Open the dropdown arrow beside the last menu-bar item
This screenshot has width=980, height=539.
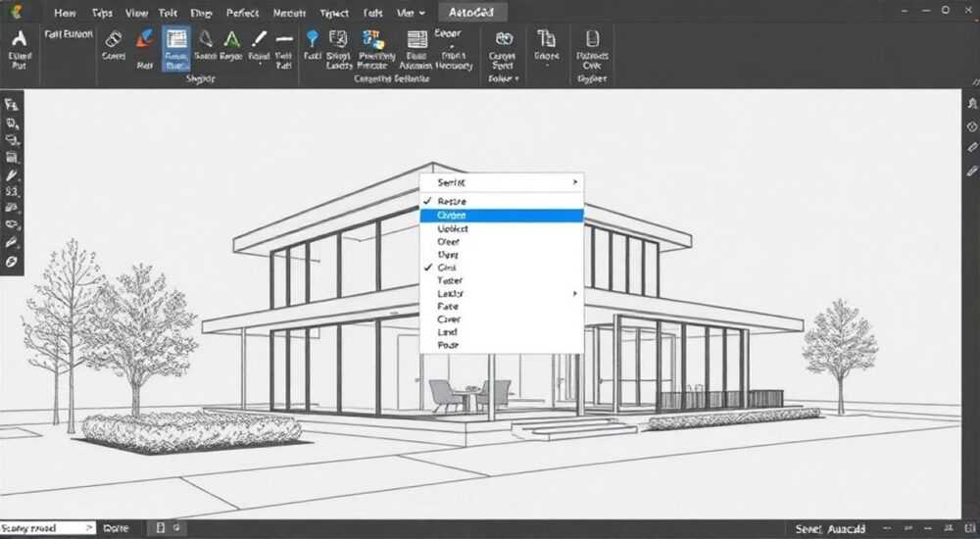tap(421, 13)
